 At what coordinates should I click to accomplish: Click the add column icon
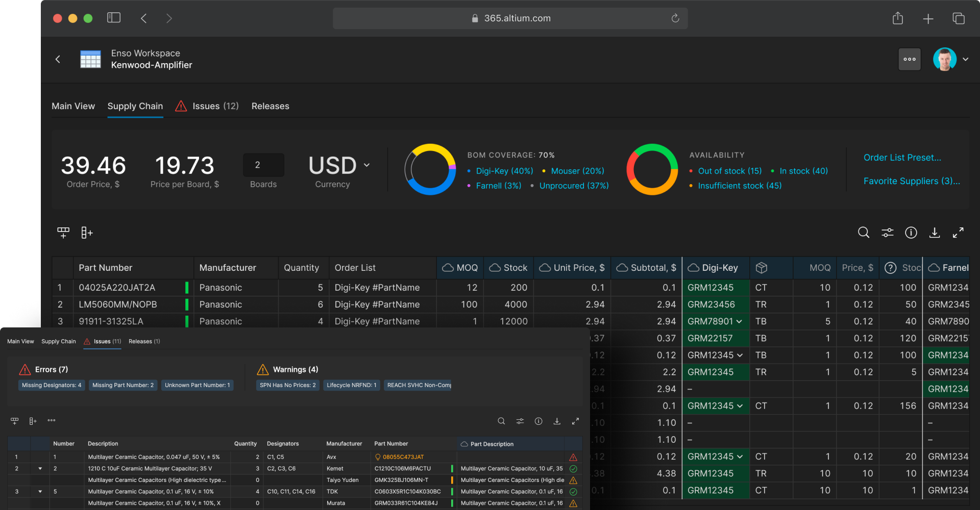87,233
